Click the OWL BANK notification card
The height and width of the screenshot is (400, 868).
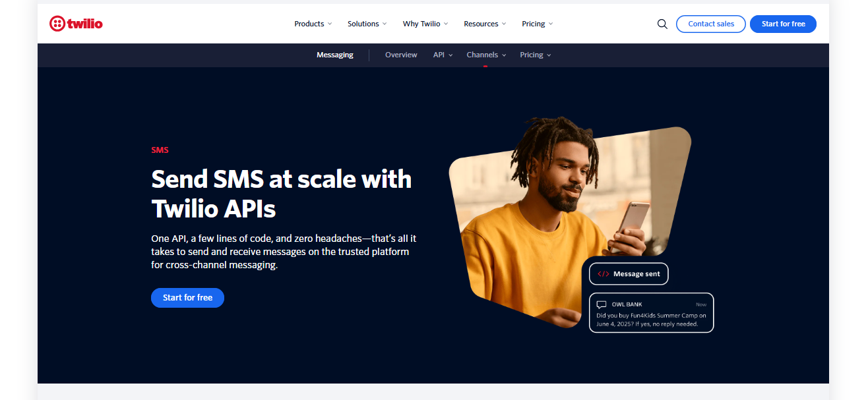[x=651, y=312]
